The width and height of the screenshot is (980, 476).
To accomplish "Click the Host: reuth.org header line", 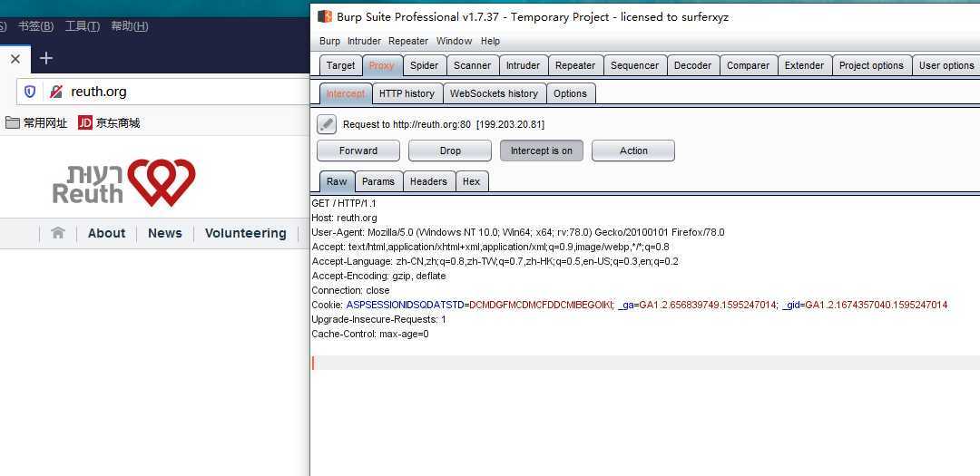I will click(345, 218).
